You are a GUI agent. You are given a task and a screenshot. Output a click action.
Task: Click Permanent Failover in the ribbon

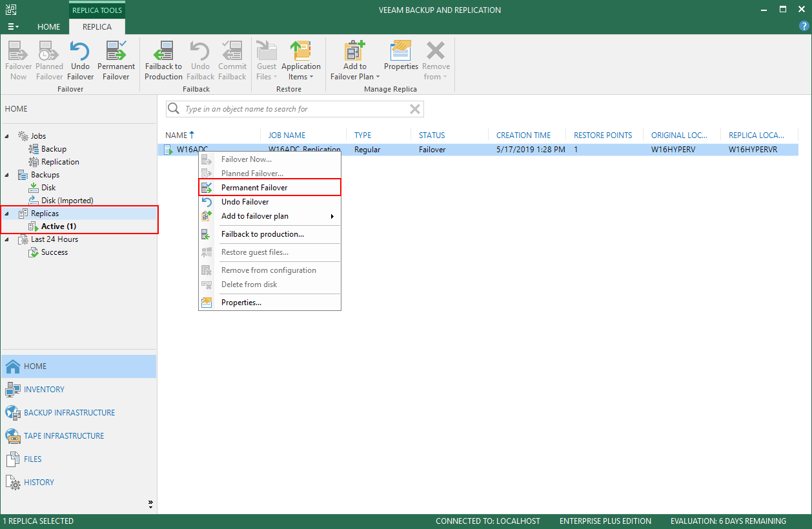116,60
